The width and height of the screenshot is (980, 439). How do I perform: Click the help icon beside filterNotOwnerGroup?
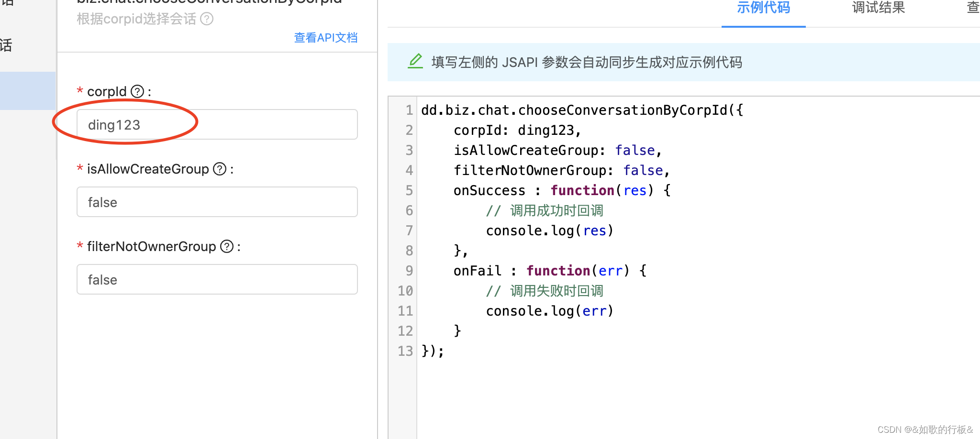pos(227,246)
